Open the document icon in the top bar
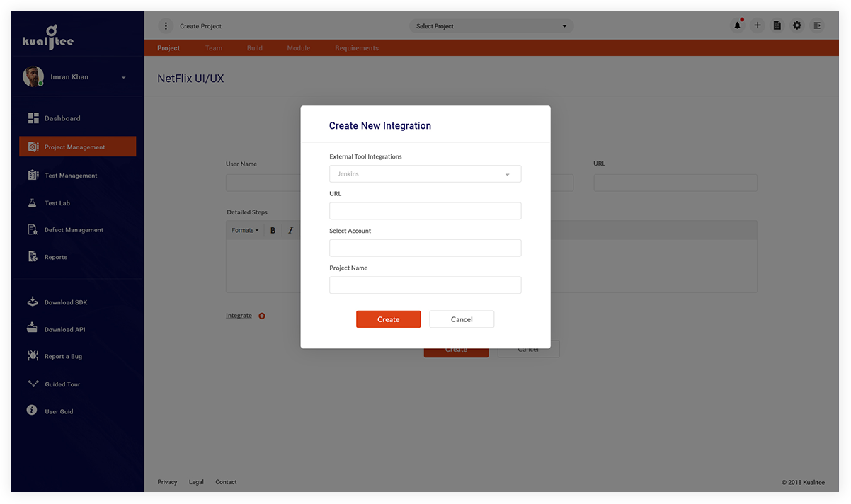Image resolution: width=851 pixels, height=504 pixels. [777, 25]
